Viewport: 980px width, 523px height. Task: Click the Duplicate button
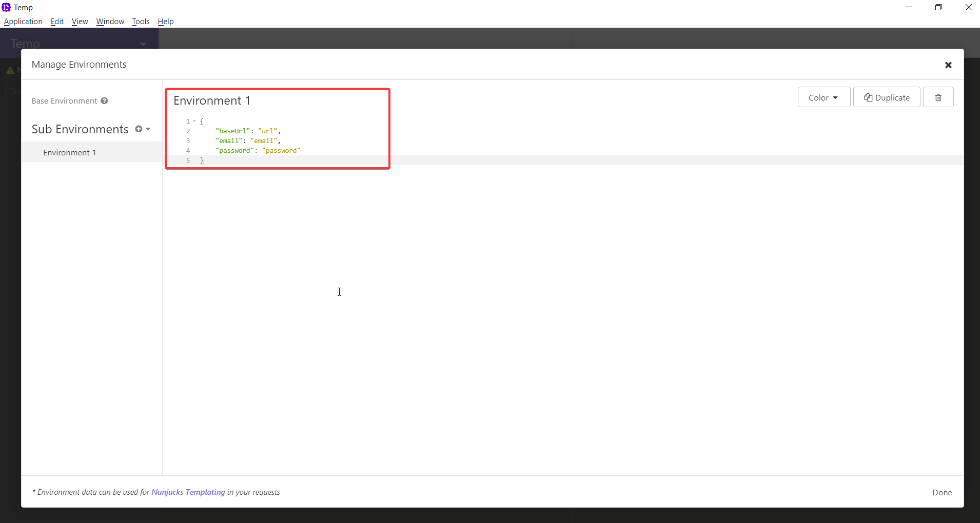coord(887,97)
